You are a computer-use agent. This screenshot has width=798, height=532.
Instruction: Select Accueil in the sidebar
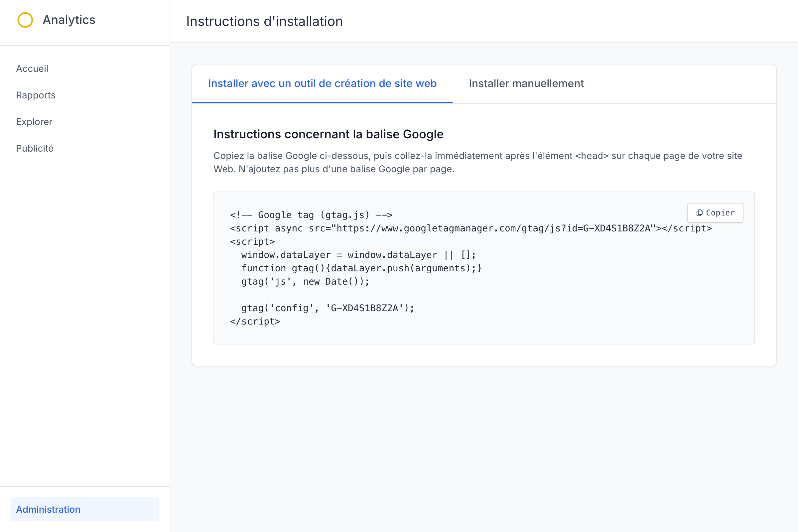tap(32, 68)
